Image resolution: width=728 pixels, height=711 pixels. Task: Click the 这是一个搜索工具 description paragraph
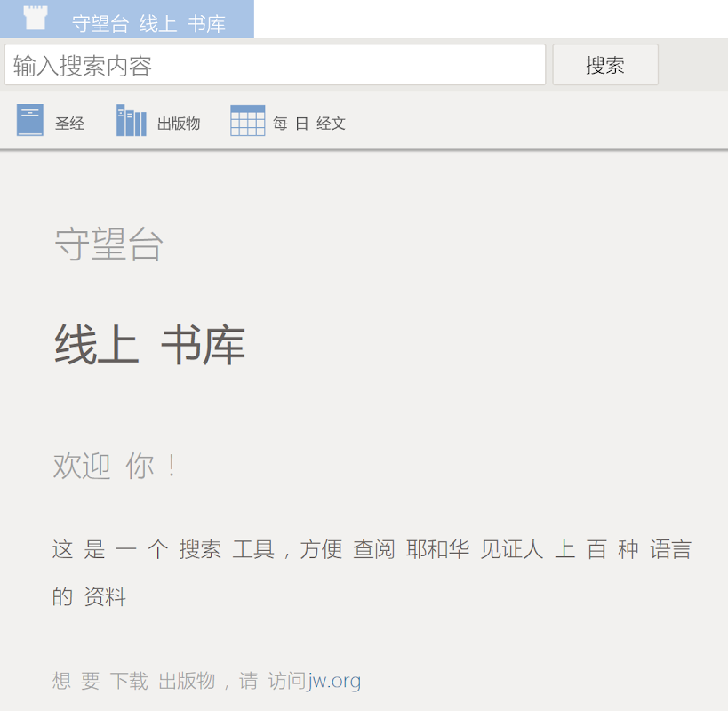[372, 572]
